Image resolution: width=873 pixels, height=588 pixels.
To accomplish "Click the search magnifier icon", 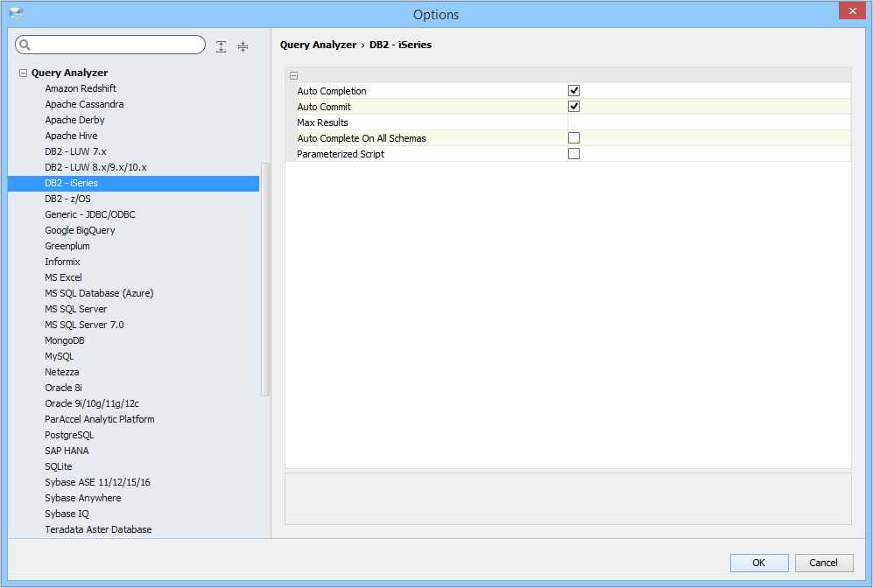I will tap(25, 45).
